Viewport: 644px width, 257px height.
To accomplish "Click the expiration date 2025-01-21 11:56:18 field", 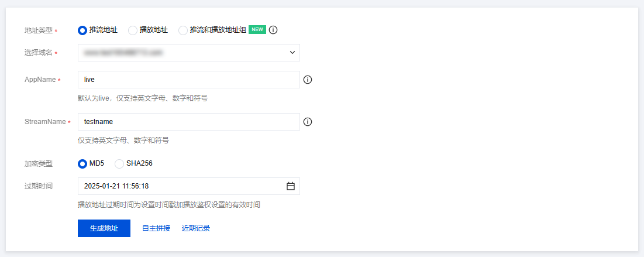I will 175,186.
